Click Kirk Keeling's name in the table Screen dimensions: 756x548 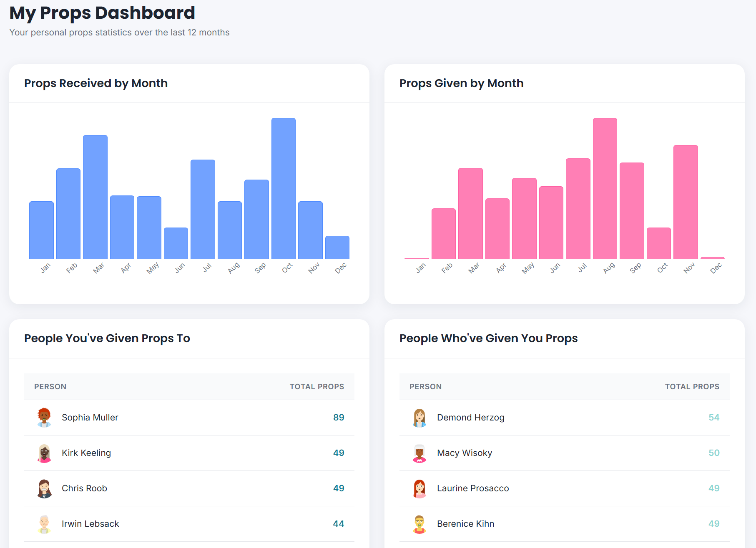[x=86, y=453]
